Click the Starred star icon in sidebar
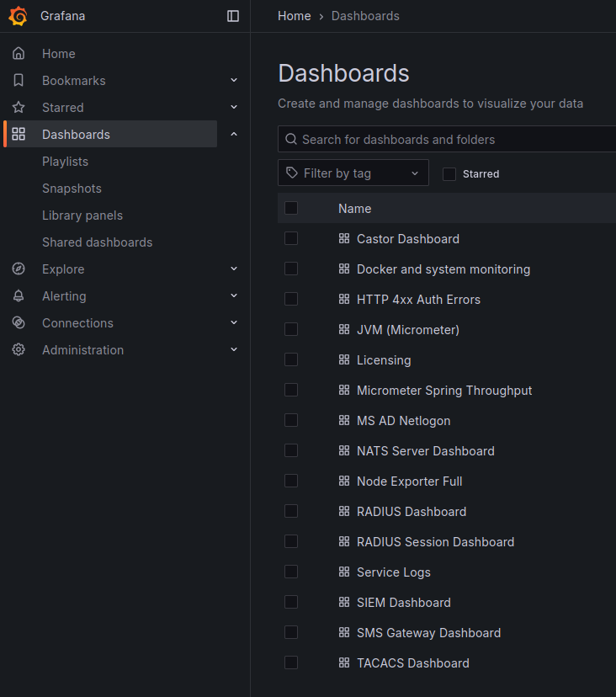This screenshot has width=616, height=697. 19,108
